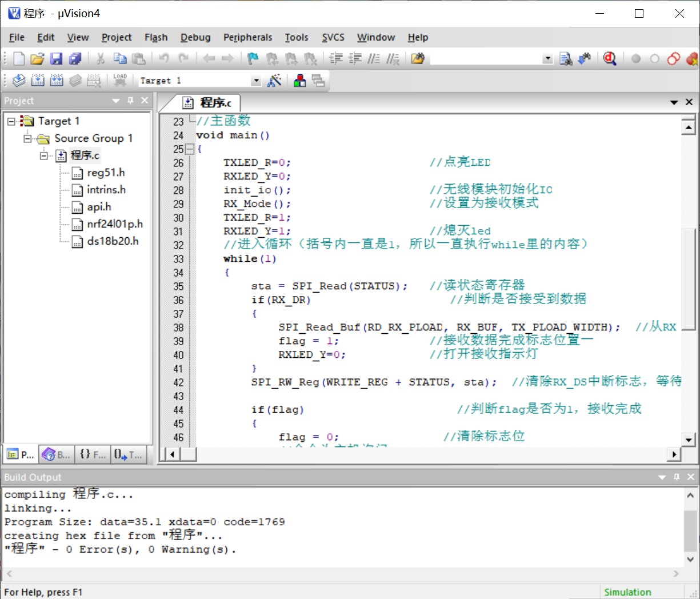Open Find in Files binoculars folder icon

418,58
